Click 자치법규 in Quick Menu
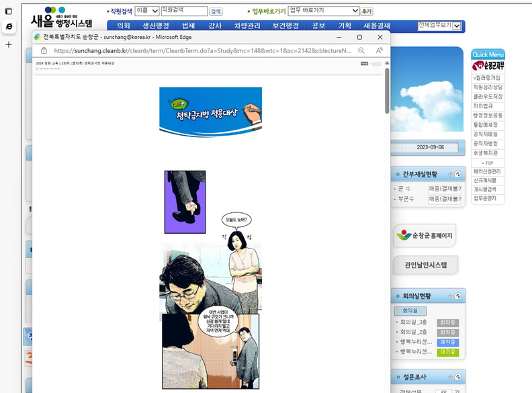This screenshot has width=532, height=393. 483,106
